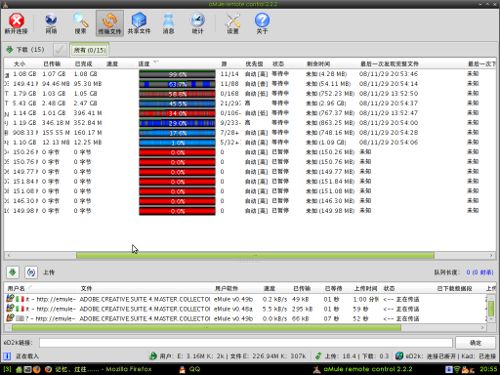The image size is (500, 375).
Task: Sort downloads by the 已完成 completed column
Action: click(x=83, y=64)
